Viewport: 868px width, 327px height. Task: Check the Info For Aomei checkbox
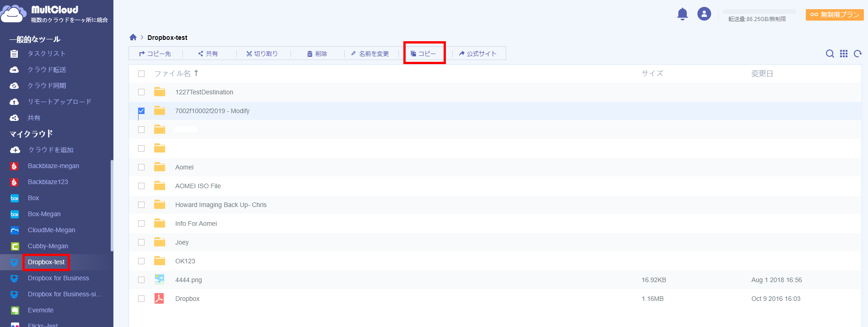(141, 223)
